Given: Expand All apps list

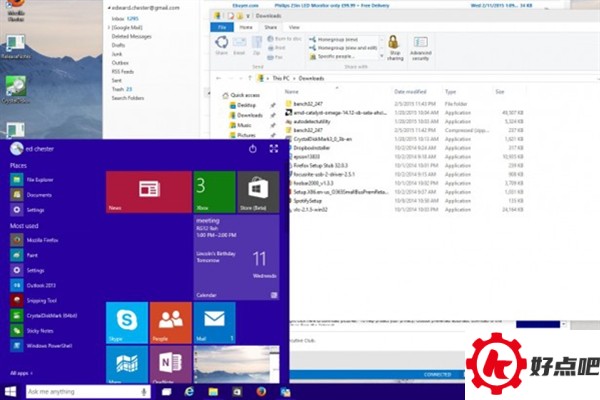Looking at the screenshot, I should (21, 373).
